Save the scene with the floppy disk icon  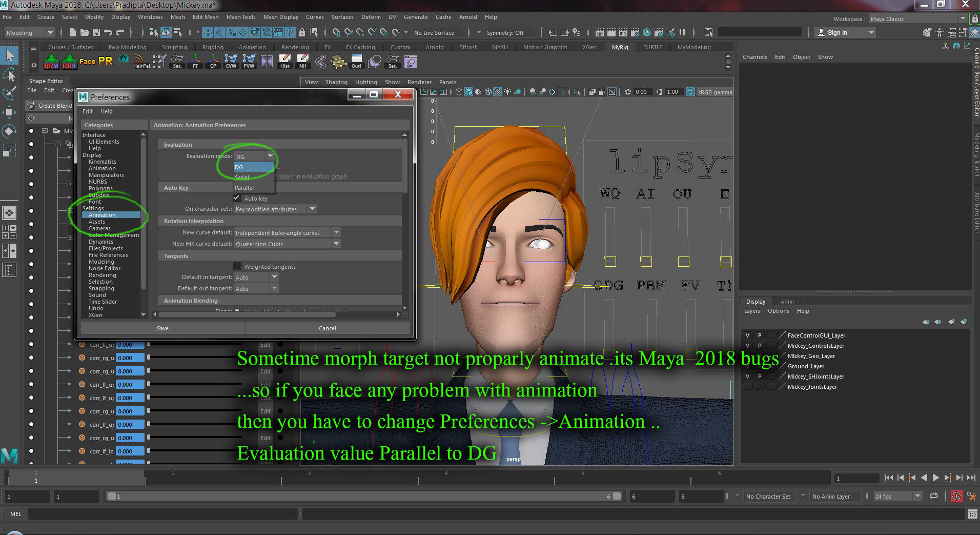click(96, 33)
